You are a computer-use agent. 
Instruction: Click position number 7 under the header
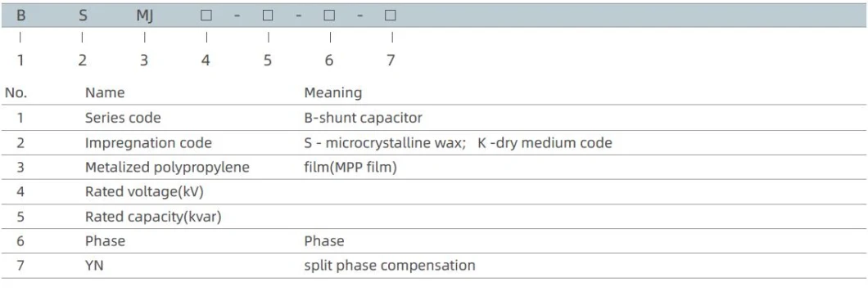(391, 61)
